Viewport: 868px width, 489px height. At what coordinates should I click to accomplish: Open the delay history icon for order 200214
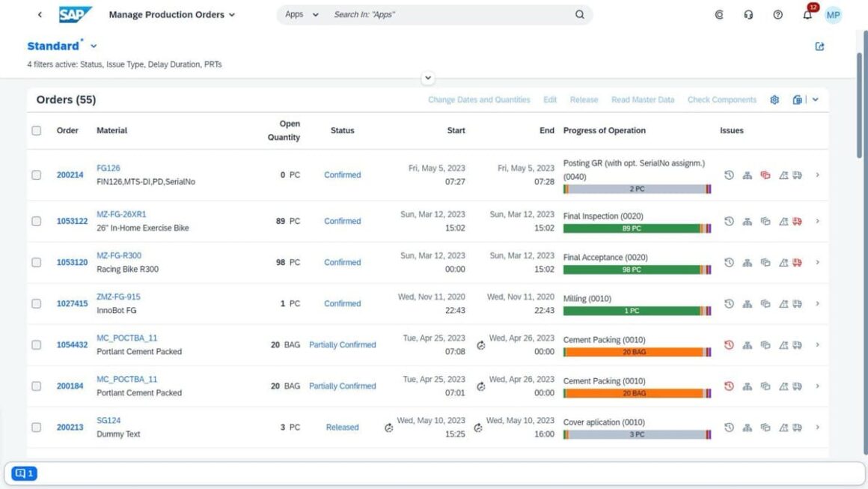coord(729,174)
